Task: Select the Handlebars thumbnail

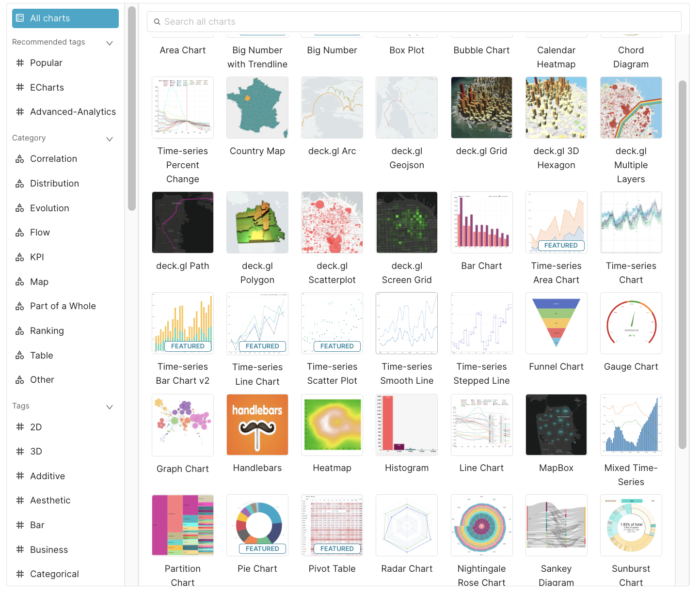Action: 257,425
